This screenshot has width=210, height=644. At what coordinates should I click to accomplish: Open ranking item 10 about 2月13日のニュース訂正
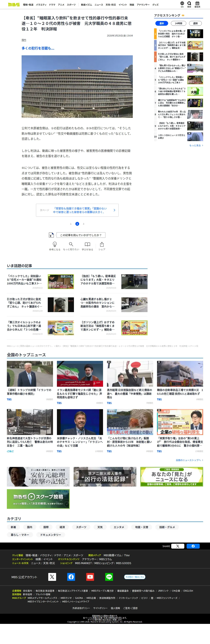(179, 136)
